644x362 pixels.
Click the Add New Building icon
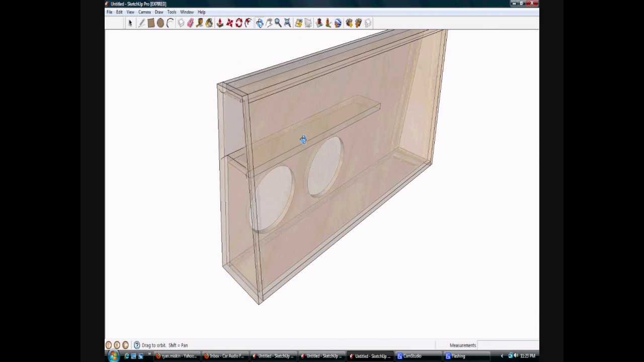pyautogui.click(x=319, y=23)
